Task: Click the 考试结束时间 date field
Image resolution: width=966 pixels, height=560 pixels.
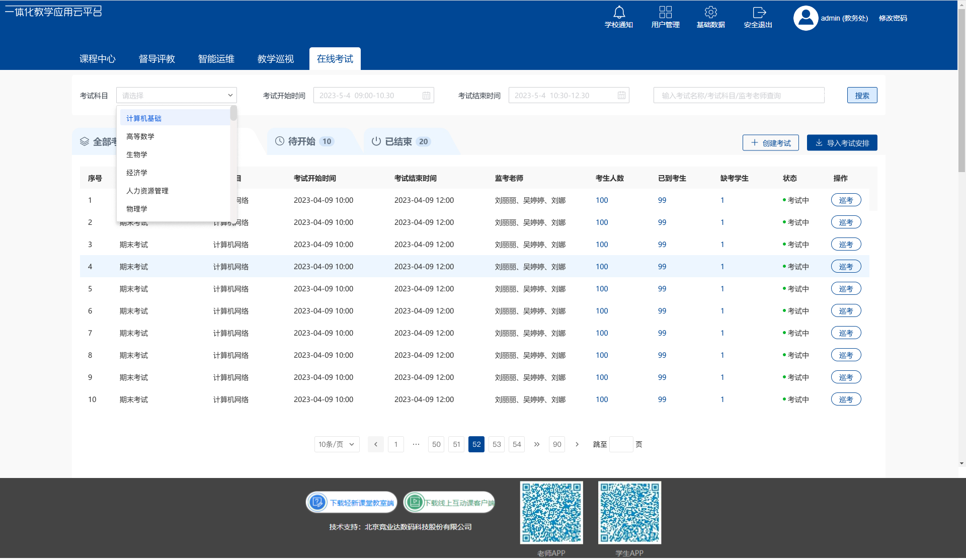Action: tap(569, 95)
